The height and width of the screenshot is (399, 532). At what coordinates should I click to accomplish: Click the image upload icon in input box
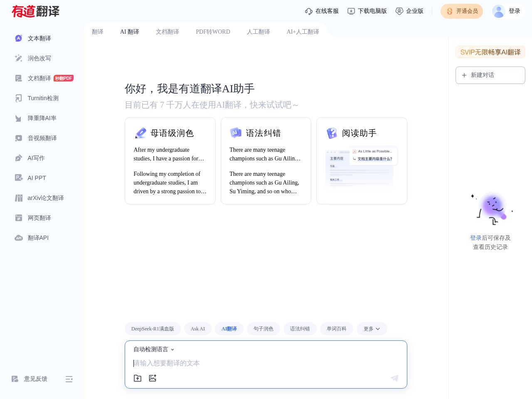153,378
